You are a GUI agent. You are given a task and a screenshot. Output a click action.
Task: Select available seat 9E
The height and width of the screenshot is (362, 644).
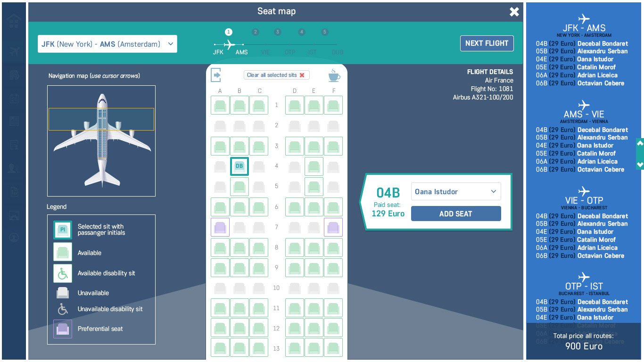click(x=314, y=268)
